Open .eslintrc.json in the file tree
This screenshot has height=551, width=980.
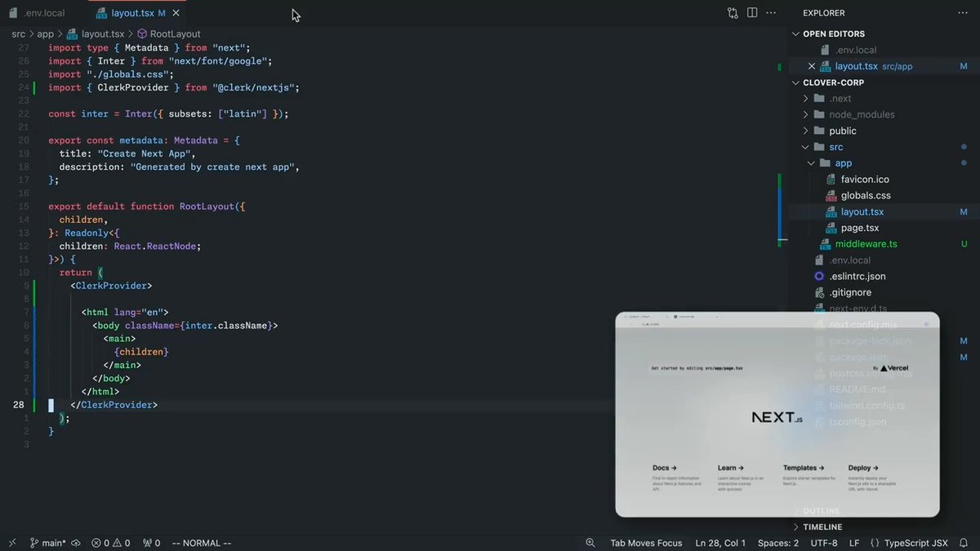(857, 276)
